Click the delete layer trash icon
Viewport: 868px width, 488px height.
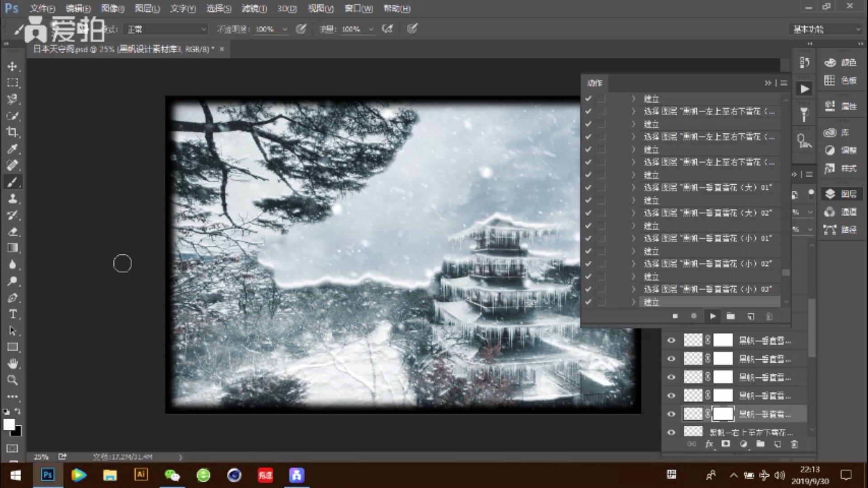tap(794, 444)
